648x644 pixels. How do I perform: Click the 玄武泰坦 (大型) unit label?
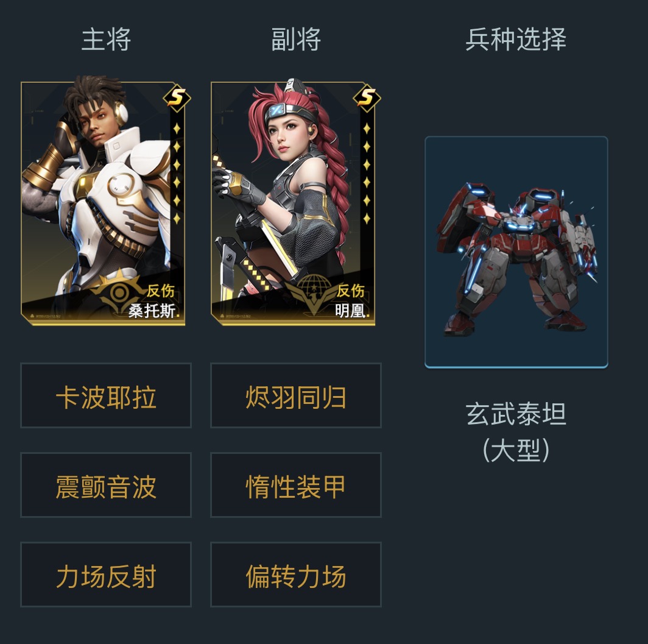(x=516, y=432)
